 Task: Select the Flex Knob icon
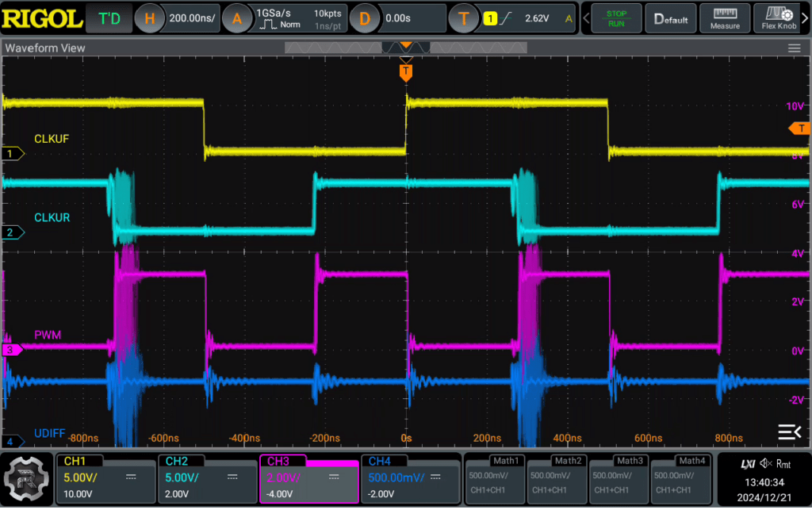point(779,19)
